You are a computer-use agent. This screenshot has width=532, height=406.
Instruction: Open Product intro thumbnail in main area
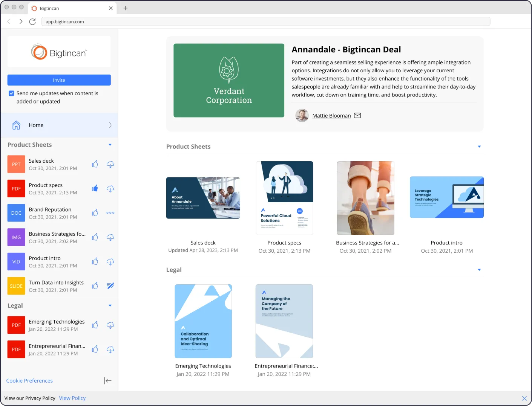click(x=447, y=197)
